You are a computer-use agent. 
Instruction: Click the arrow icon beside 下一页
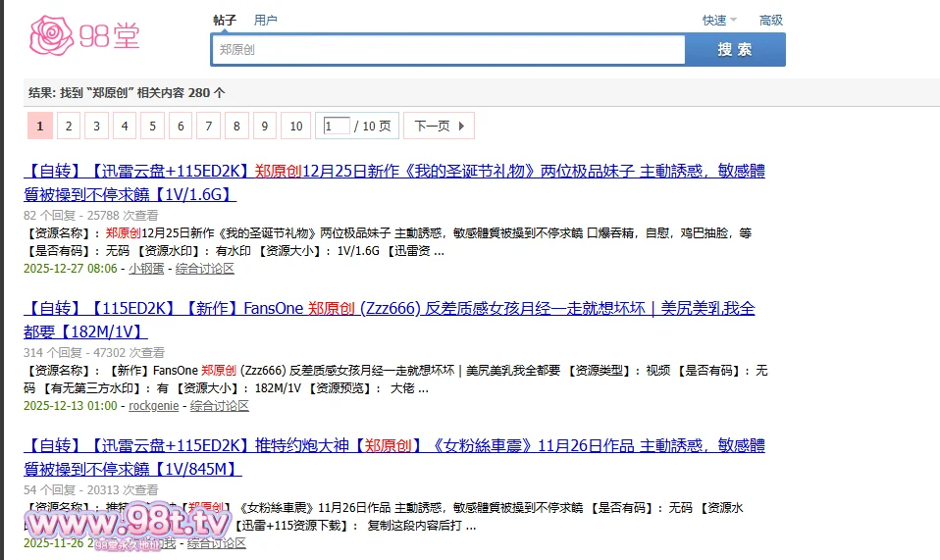[462, 126]
